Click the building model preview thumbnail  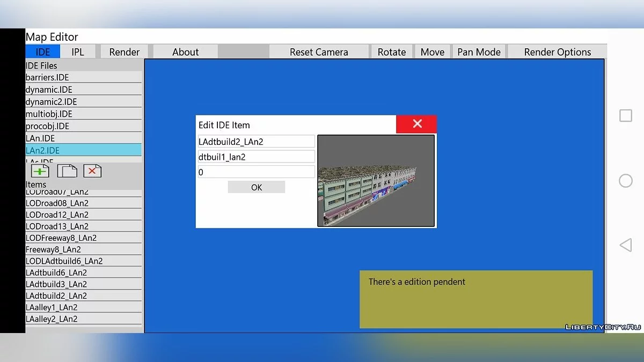coord(376,181)
